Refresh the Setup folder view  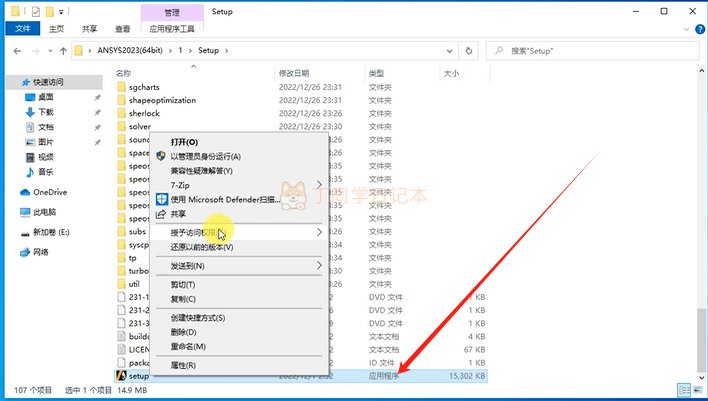click(469, 51)
